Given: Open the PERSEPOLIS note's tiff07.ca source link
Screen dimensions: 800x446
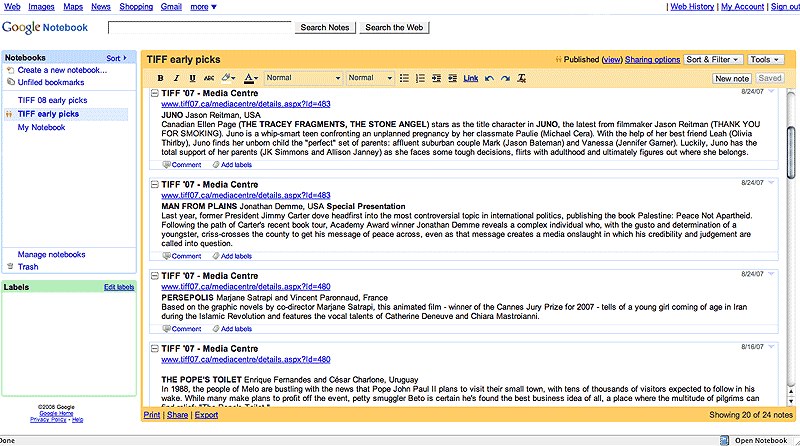Looking at the screenshot, I should coord(246,287).
